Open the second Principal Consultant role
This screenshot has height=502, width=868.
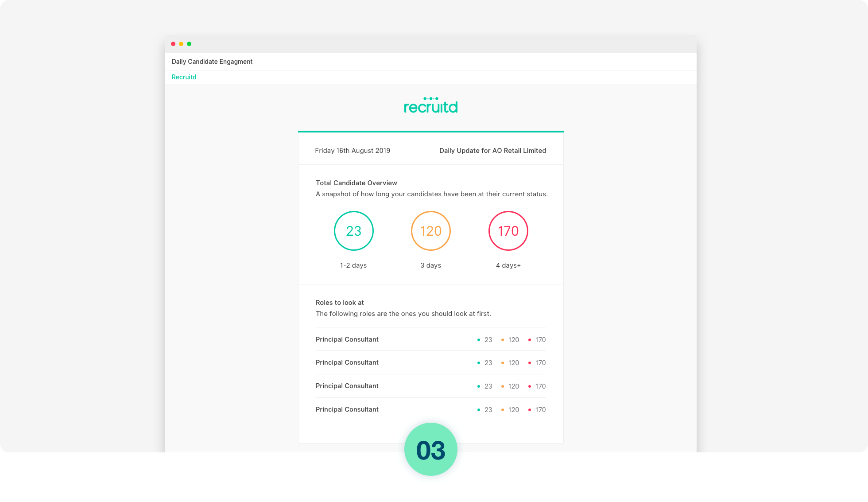coord(347,362)
